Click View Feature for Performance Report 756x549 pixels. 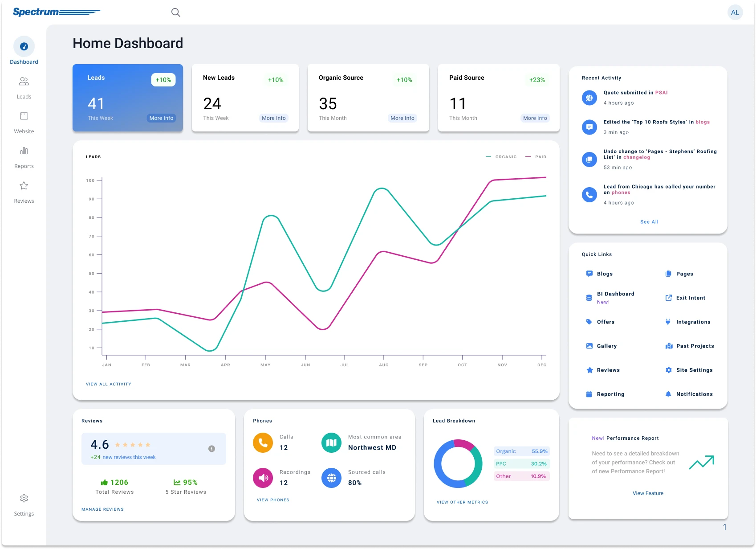pyautogui.click(x=648, y=493)
